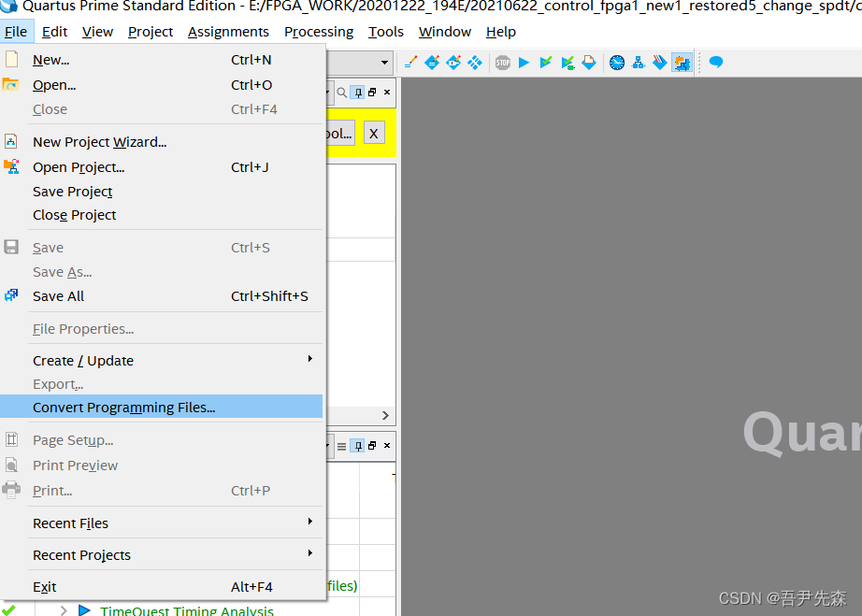Expand the Recent Projects submenu
Viewport: 862px width, 616px height.
(310, 552)
